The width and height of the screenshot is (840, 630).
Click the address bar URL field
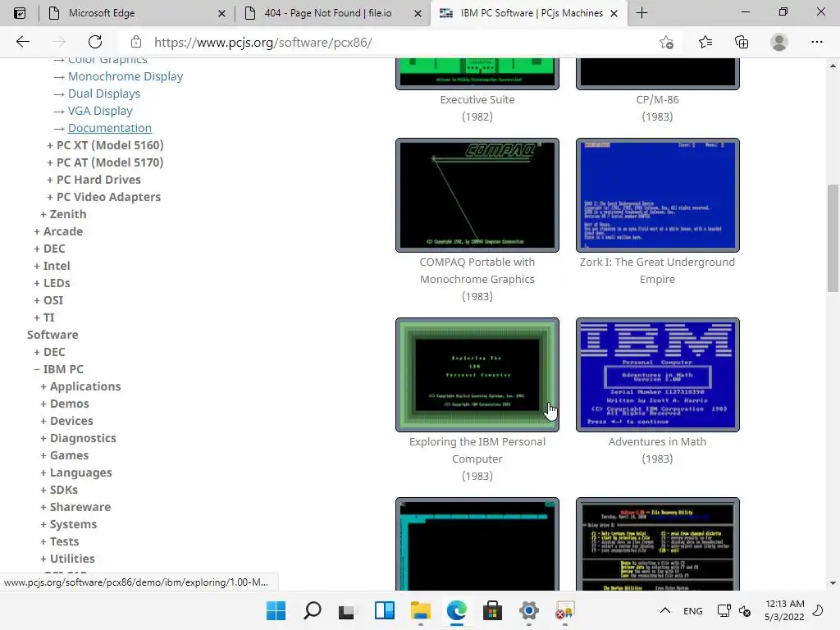(x=396, y=43)
